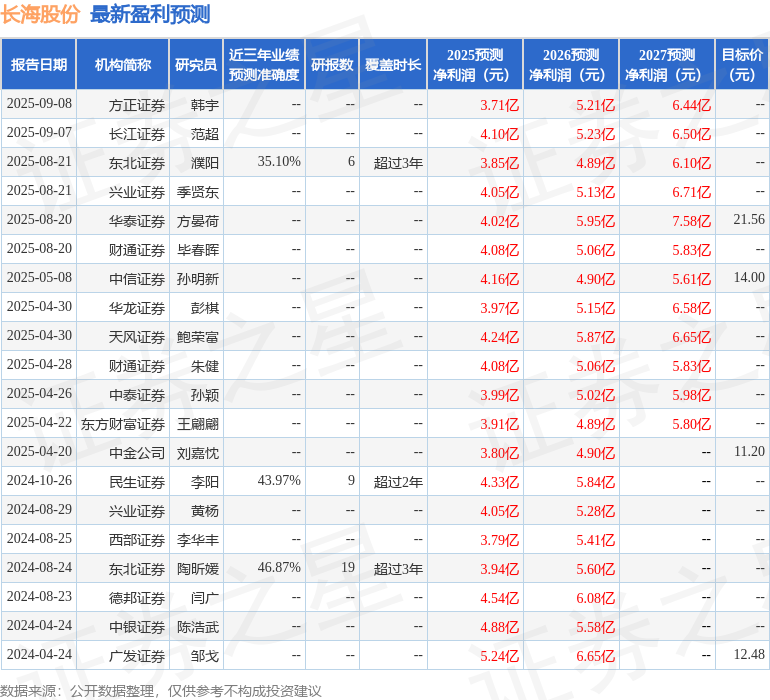The image size is (770, 700).
Task: Click 6.71亿 in 季贤东 row
Action: [x=691, y=192]
